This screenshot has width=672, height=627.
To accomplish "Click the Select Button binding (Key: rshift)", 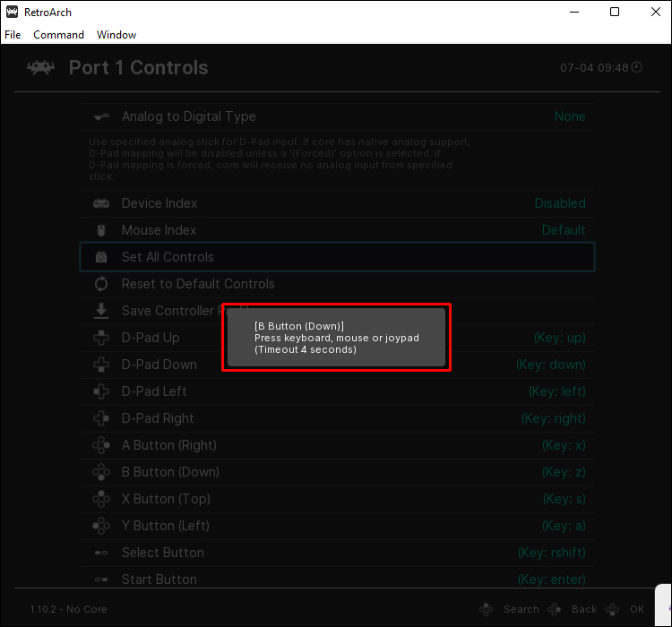I will (x=552, y=553).
